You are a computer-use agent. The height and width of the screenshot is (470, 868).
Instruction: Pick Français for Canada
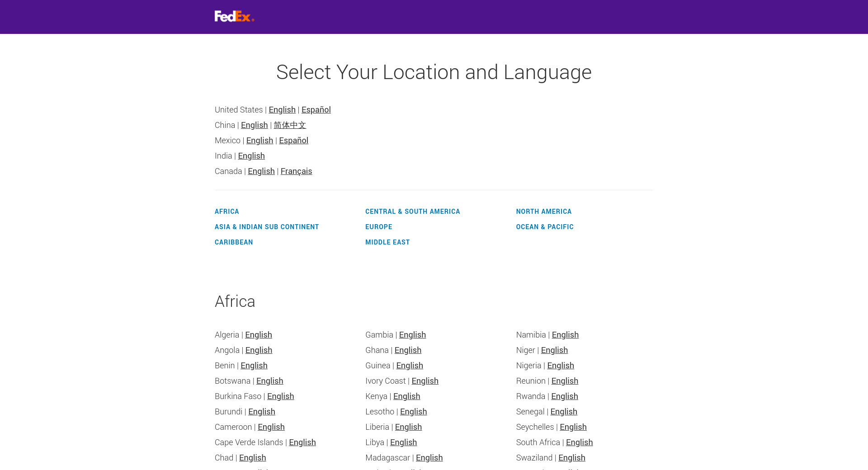(296, 171)
